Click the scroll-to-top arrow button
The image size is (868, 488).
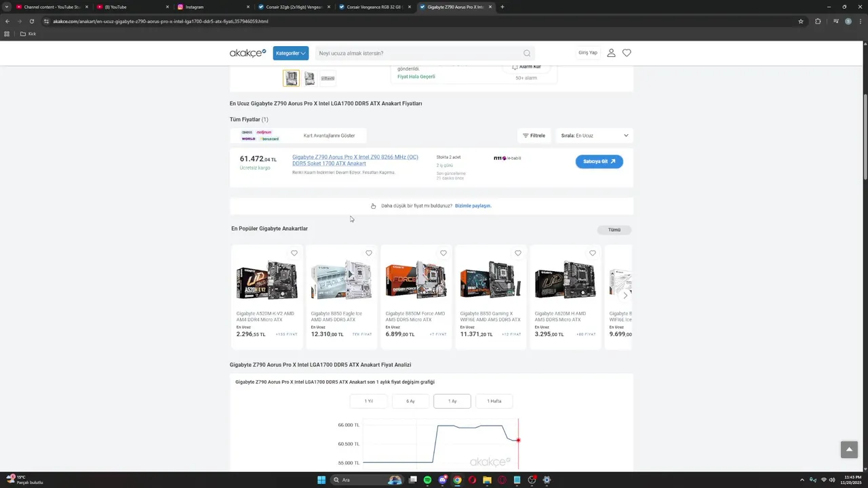(849, 449)
